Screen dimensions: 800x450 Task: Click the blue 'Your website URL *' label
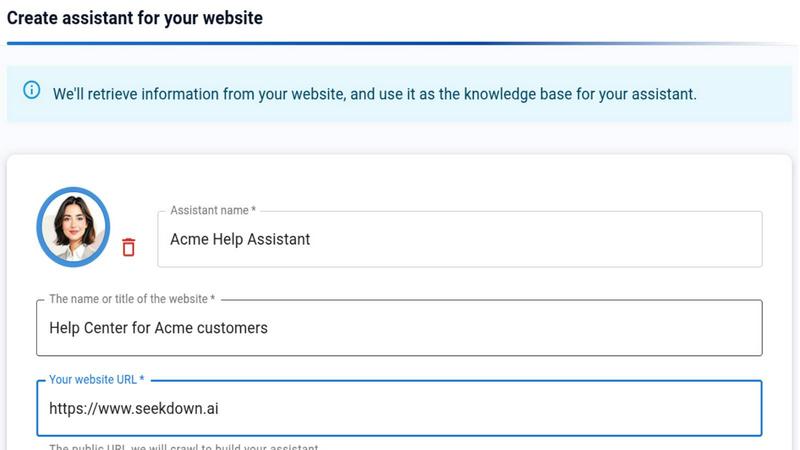[96, 380]
